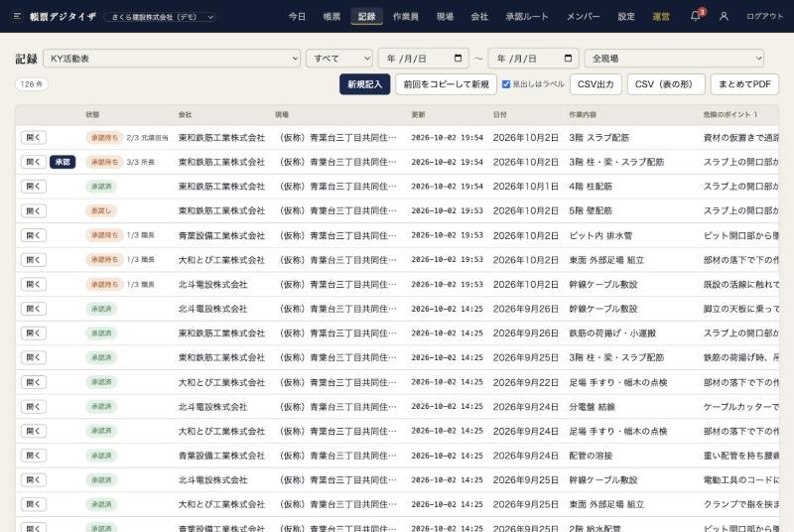The height and width of the screenshot is (532, 794).
Task: Click the 2026年9月22日 date cell
Action: (526, 382)
